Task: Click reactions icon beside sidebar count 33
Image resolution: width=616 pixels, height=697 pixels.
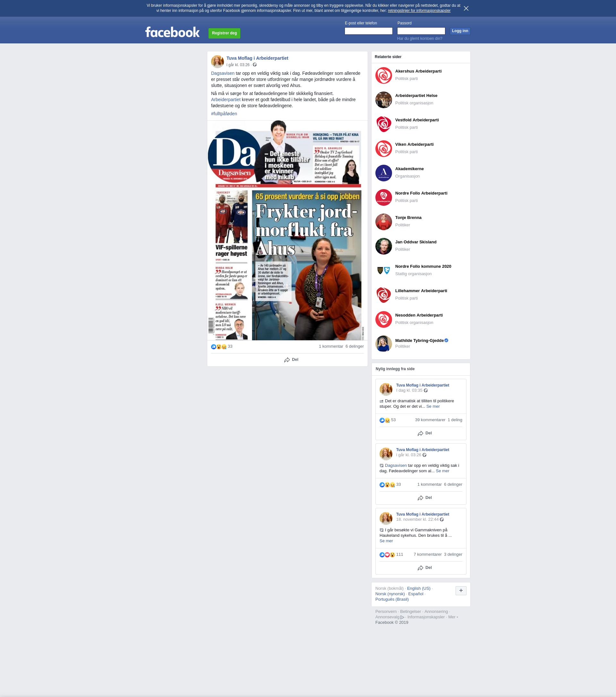Action: (387, 484)
